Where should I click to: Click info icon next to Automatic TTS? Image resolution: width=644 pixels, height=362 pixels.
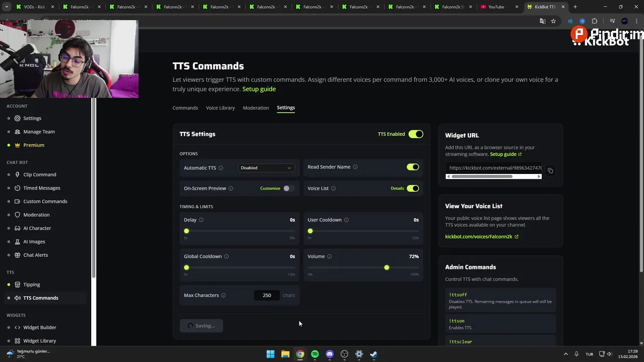tap(220, 168)
